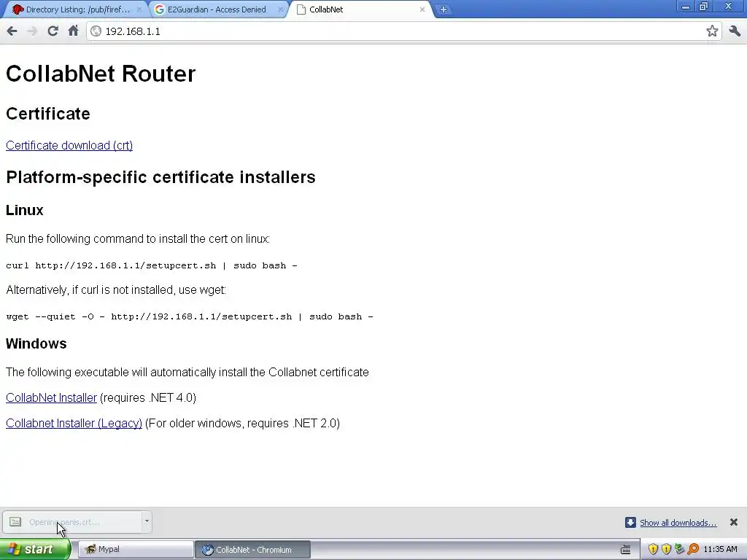Screen dimensions: 747x560
Task: Focus the address bar showing 192.168.1.1
Action: [x=403, y=31]
